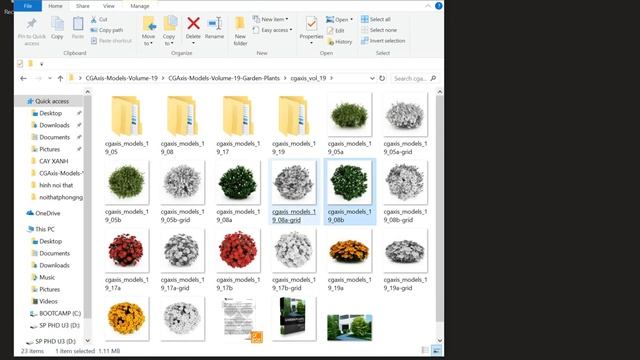The width and height of the screenshot is (640, 360).
Task: Click Invert selection
Action: point(383,40)
